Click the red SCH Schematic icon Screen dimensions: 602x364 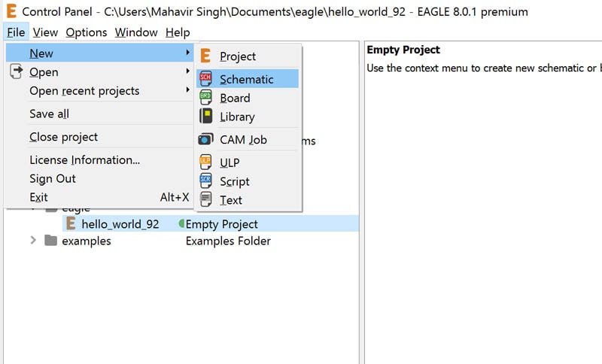point(205,79)
